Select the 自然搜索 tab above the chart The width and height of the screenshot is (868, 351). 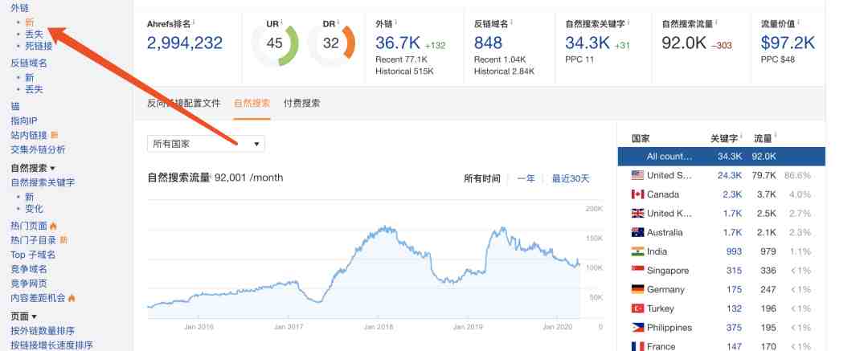[x=252, y=103]
